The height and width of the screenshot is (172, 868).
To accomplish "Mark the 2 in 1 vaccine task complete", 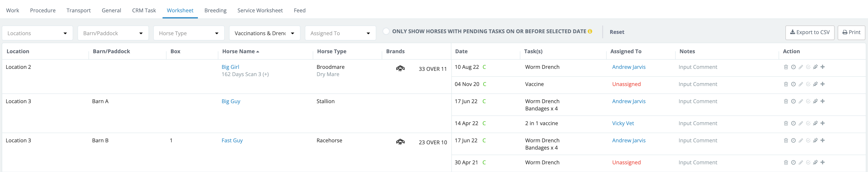I will point(808,123).
